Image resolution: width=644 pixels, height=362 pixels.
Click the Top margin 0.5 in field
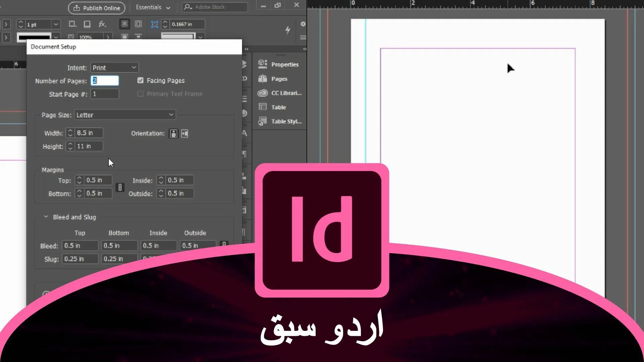point(98,180)
